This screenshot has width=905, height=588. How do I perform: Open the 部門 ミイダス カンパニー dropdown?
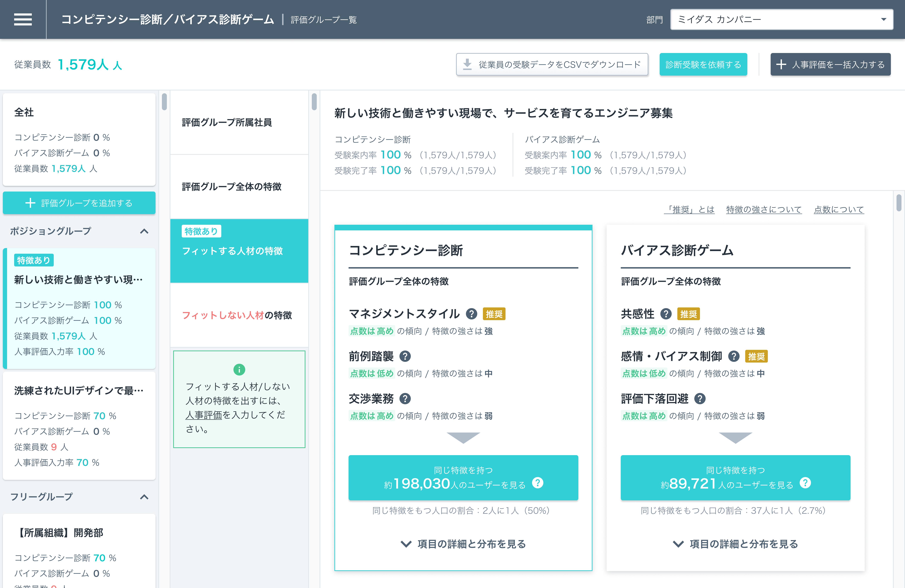pos(781,19)
